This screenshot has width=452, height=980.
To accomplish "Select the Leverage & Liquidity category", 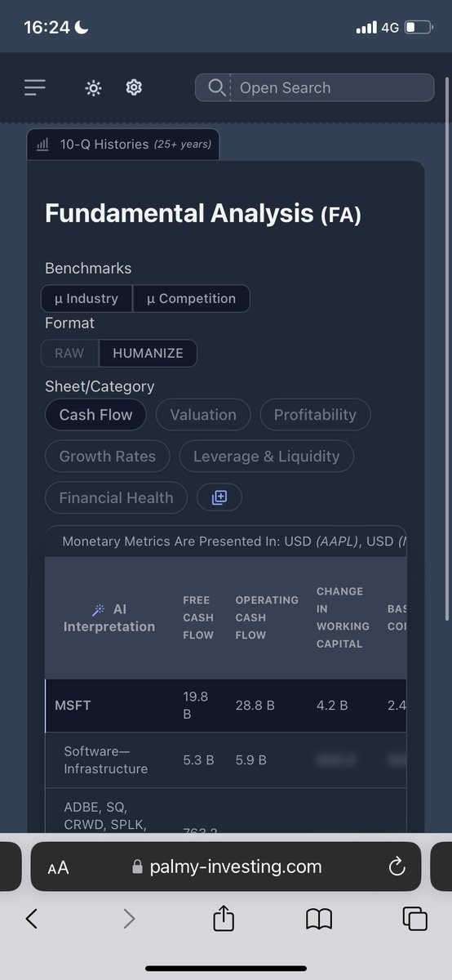I will (267, 457).
